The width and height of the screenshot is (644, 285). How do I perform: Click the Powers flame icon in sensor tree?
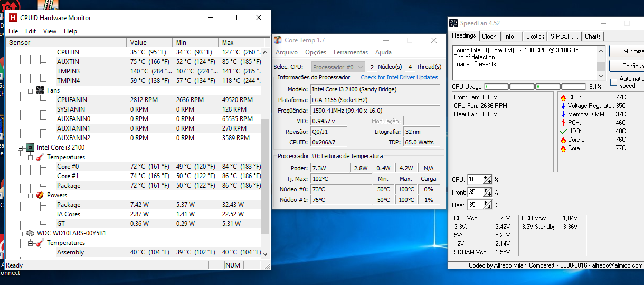[40, 195]
